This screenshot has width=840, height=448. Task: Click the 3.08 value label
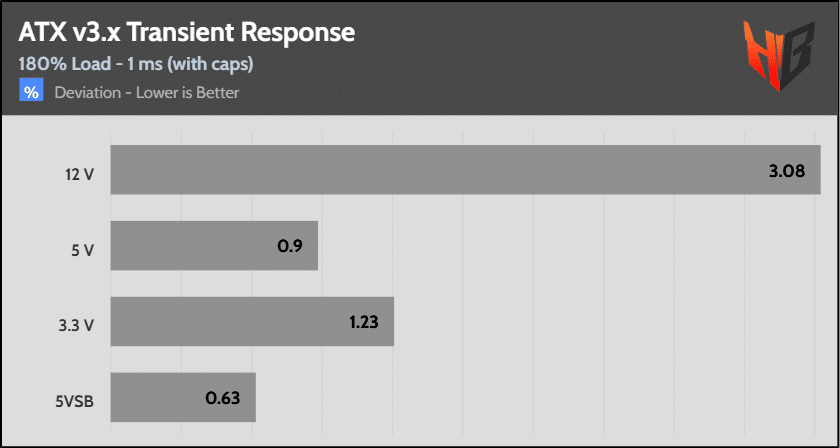click(787, 171)
